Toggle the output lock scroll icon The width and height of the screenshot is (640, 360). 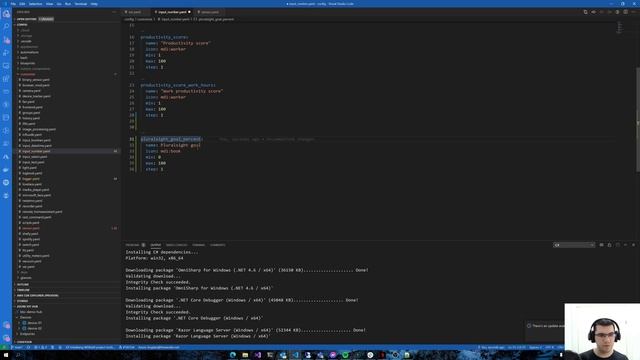[609, 245]
